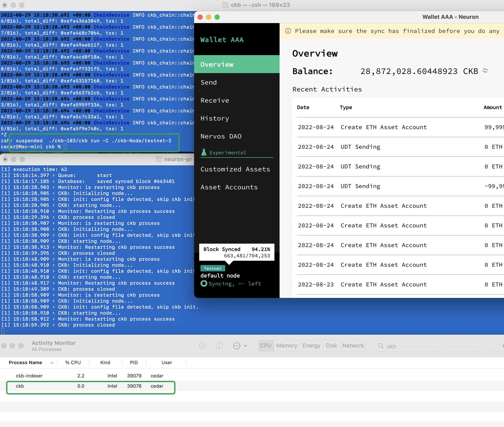
Task: Switch to the Memory tab in Activity Monitor
Action: 287,346
